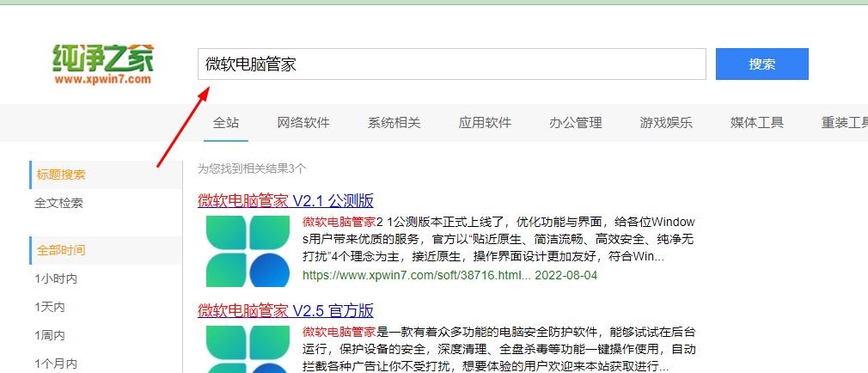
Task: Open the 系统相关 tab
Action: tap(394, 122)
